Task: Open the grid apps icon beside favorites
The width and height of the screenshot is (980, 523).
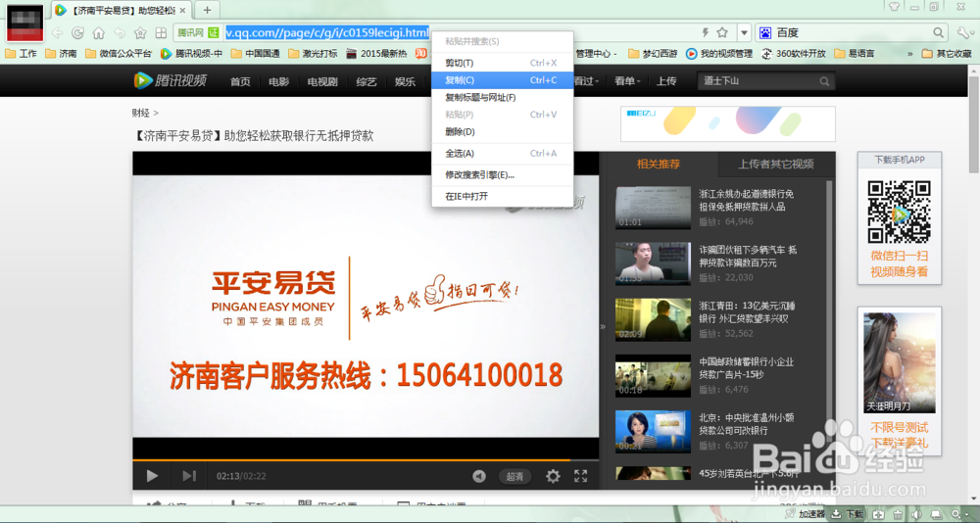Action: point(161,32)
